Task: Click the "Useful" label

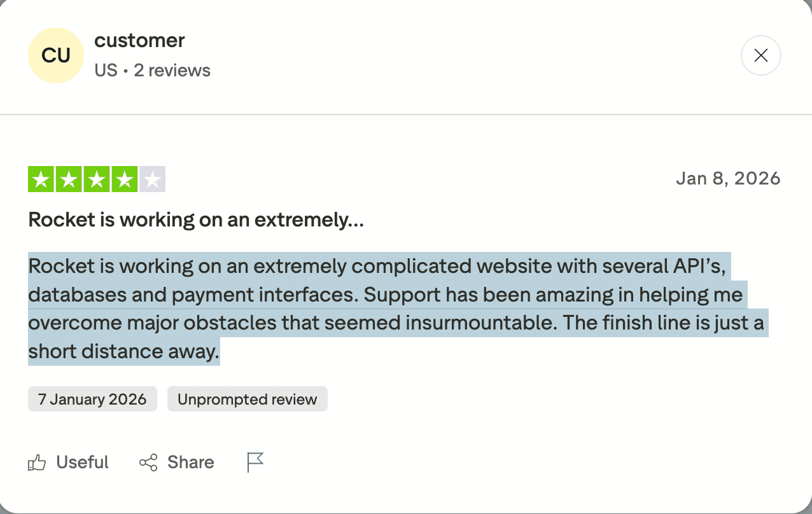Action: 83,462
